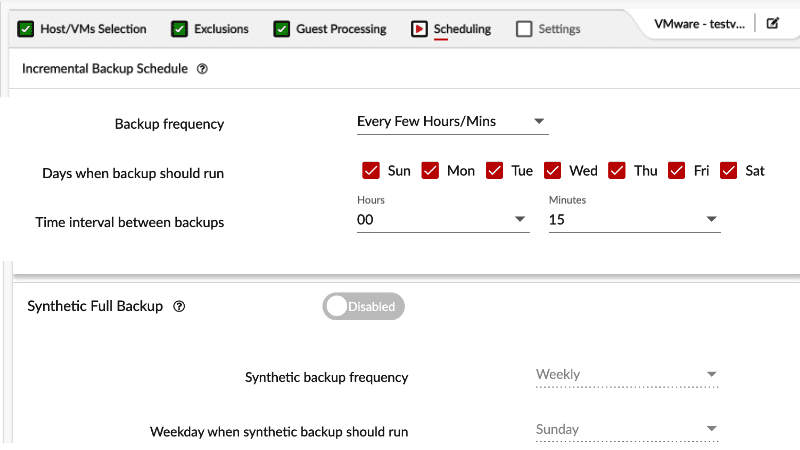Click the VMware - testv... job title

tap(699, 24)
